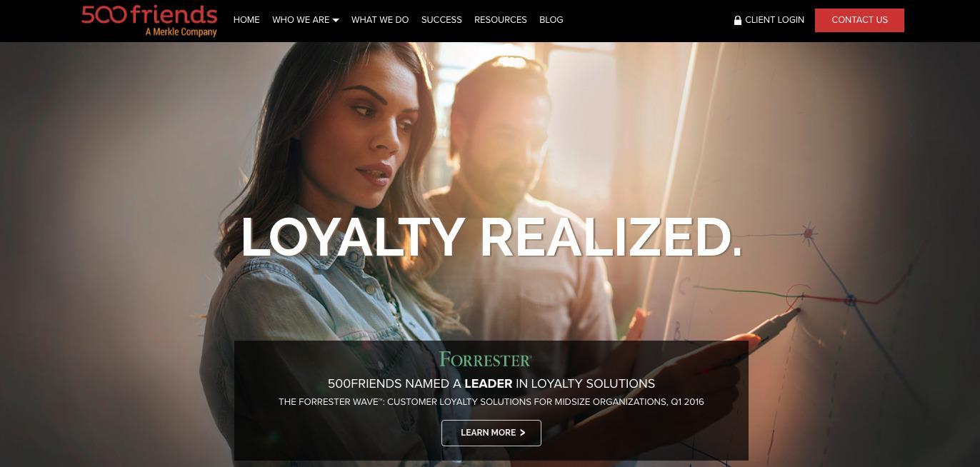This screenshot has height=467, width=980.
Task: Click the 'A Merkle Company' tagline
Action: point(181,32)
